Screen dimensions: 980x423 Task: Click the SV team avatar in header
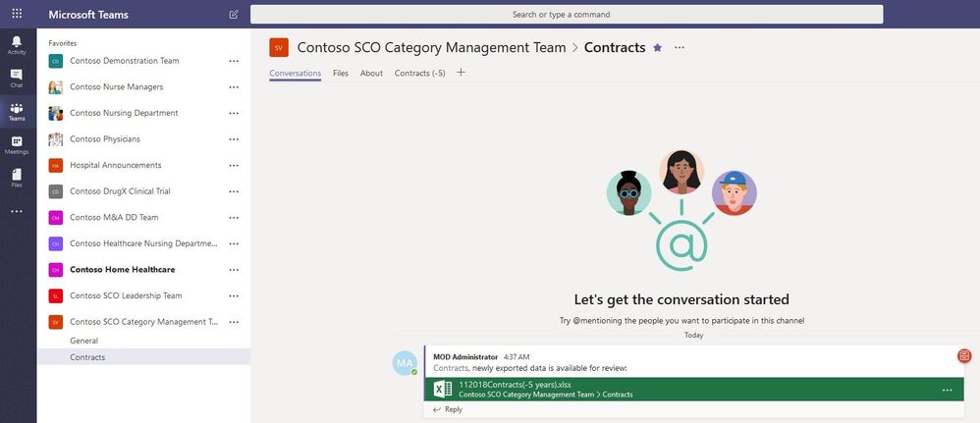point(279,47)
